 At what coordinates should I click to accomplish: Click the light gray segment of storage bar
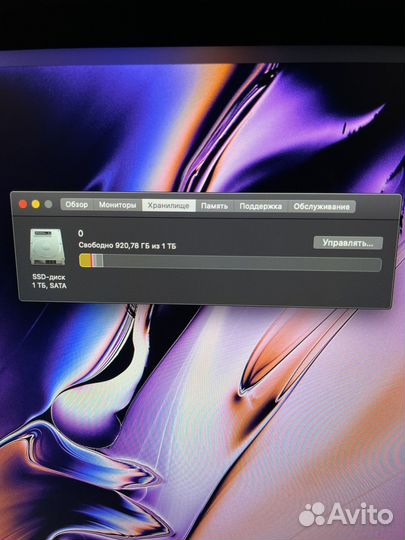pos(98,261)
